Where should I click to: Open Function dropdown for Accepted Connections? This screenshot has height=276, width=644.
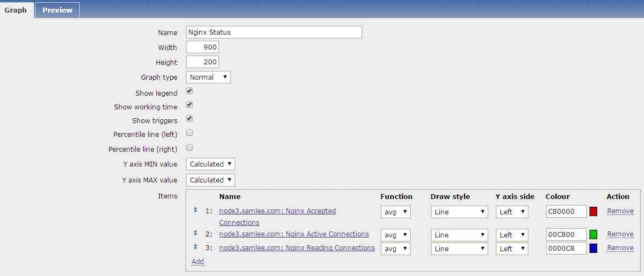(396, 212)
